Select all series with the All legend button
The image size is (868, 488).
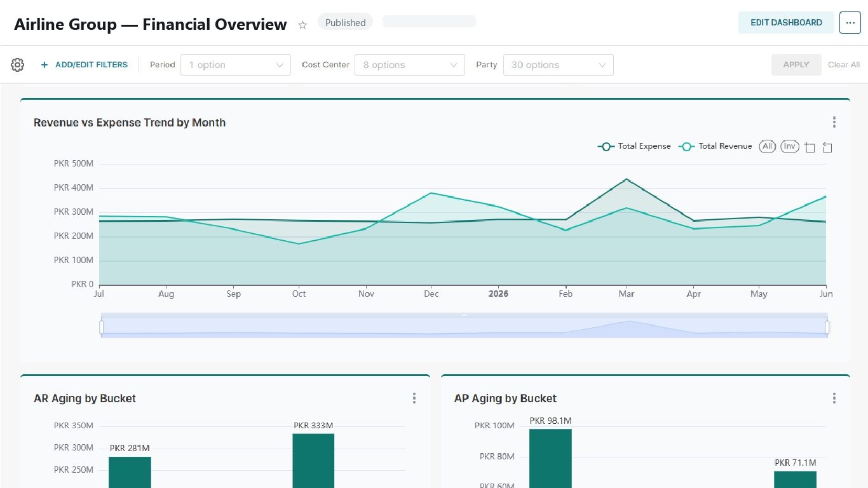(768, 146)
